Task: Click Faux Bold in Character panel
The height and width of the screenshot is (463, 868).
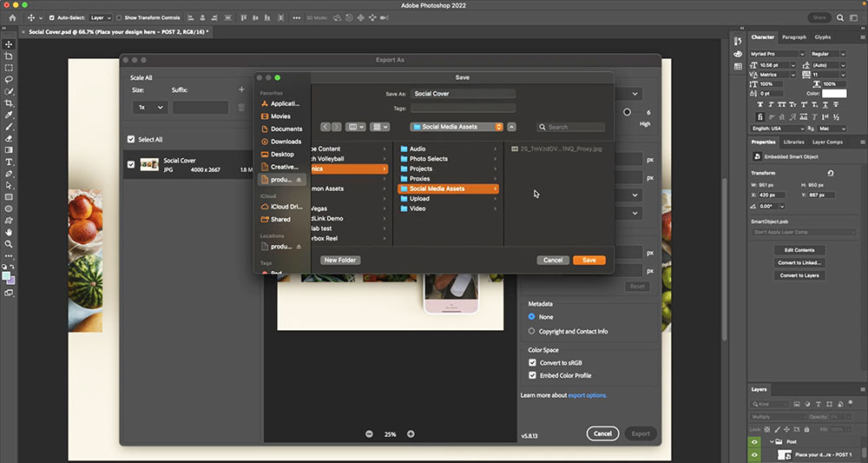Action: tap(760, 104)
